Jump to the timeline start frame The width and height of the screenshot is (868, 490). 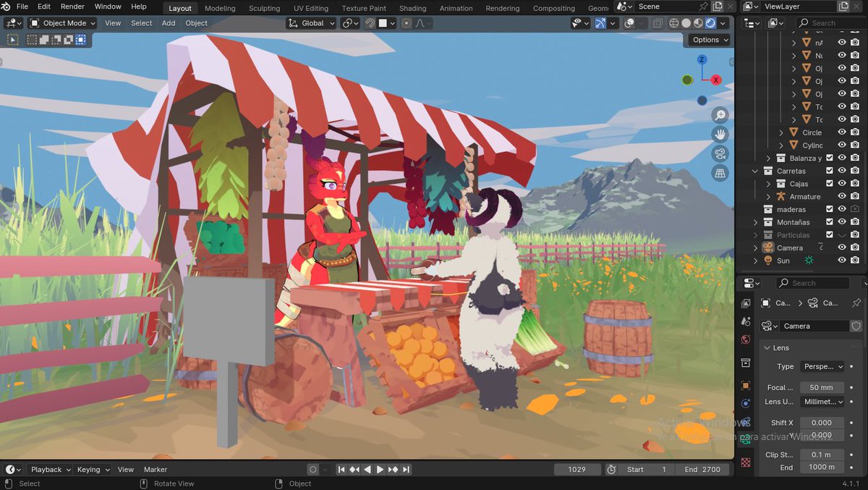click(341, 470)
